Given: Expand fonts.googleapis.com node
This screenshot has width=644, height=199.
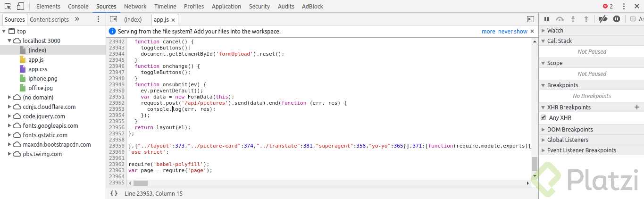Looking at the screenshot, I should pyautogui.click(x=10, y=125).
